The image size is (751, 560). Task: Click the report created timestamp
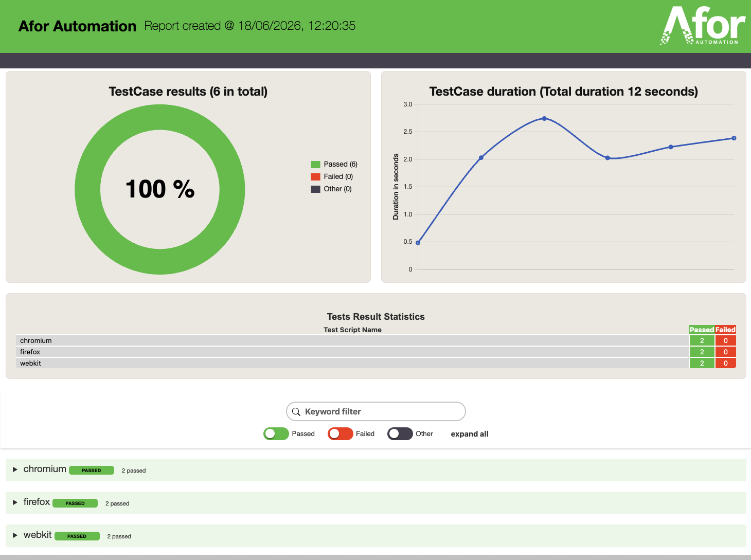tap(250, 26)
